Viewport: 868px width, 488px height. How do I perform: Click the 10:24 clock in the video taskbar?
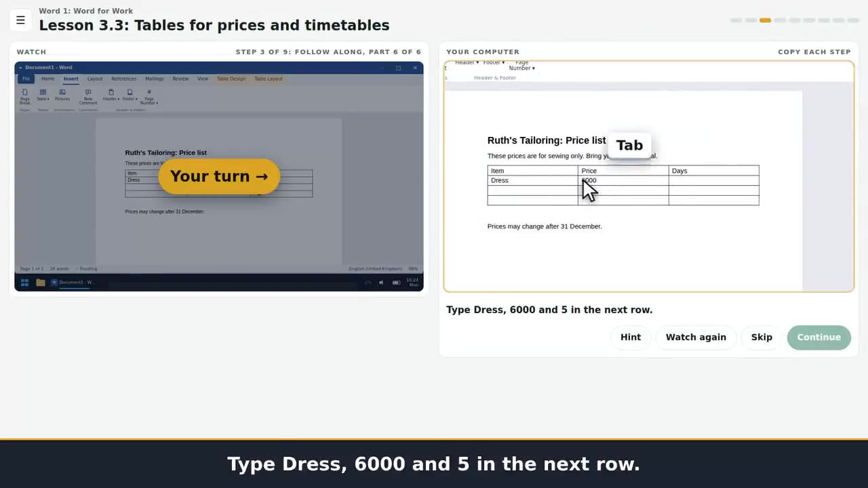(x=413, y=282)
